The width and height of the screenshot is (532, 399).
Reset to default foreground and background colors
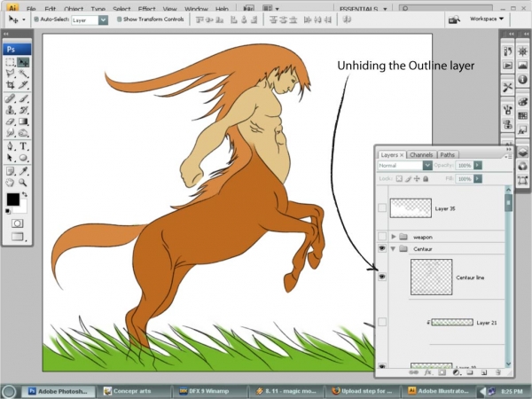[x=8, y=212]
